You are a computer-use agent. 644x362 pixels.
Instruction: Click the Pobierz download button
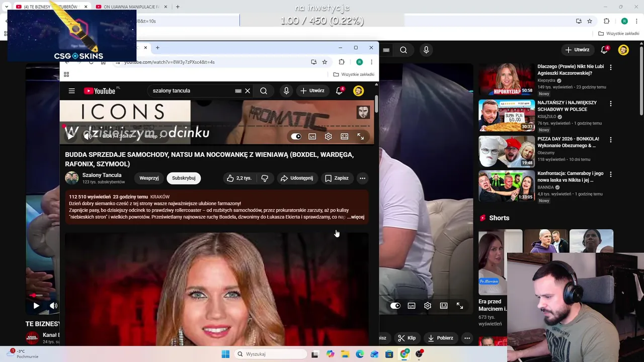[440, 338]
